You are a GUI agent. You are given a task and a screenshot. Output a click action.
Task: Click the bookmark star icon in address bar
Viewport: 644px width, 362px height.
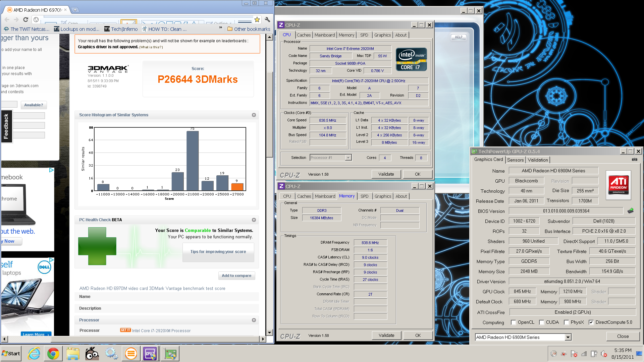(257, 20)
